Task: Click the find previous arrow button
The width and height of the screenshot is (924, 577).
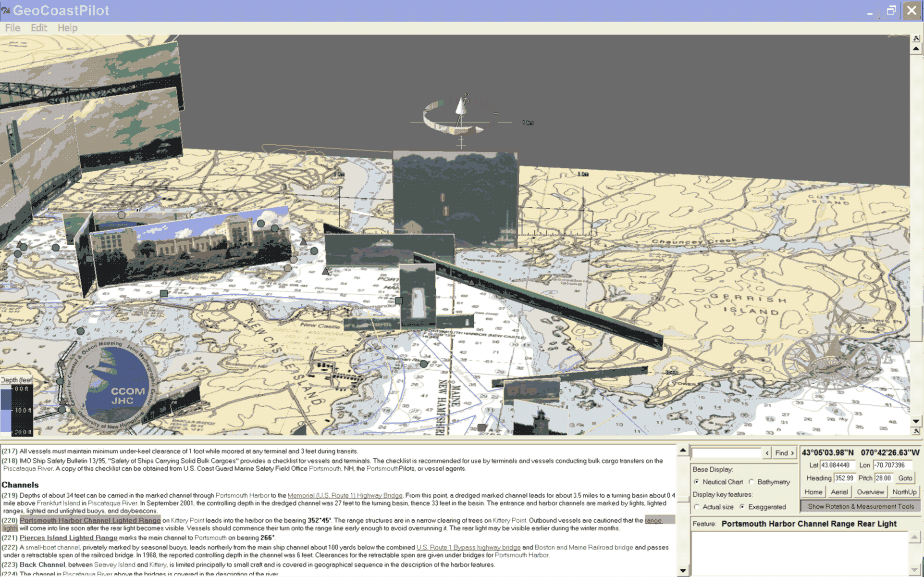Action: [x=767, y=453]
